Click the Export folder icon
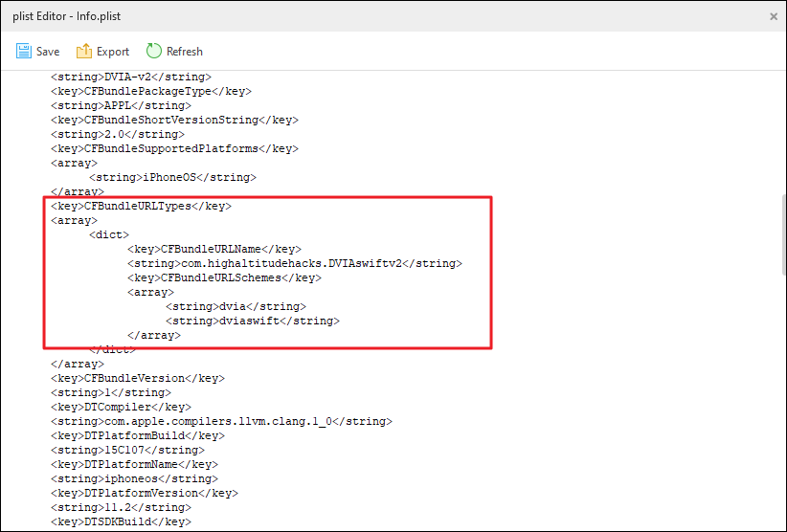This screenshot has height=532, width=787. pos(84,51)
